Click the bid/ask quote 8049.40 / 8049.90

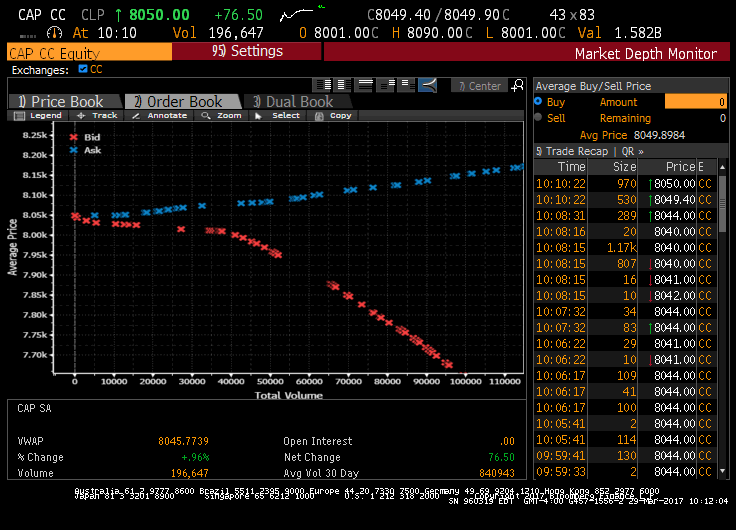click(438, 15)
